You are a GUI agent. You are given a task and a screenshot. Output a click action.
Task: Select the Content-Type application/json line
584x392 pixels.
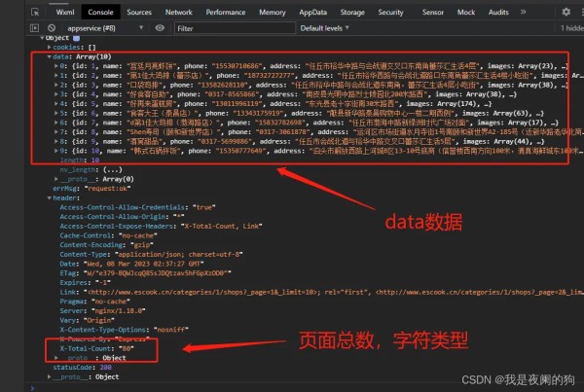click(151, 254)
